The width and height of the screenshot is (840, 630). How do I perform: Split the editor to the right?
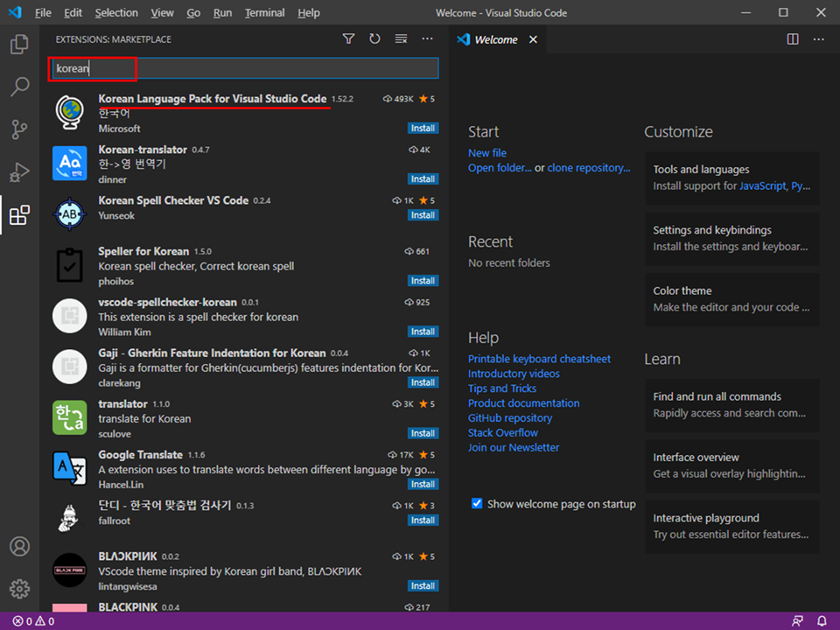pyautogui.click(x=793, y=39)
